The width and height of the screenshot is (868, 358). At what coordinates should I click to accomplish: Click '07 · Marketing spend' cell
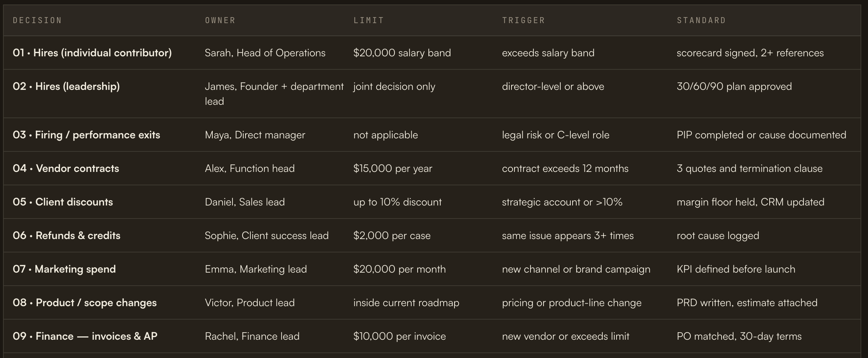click(x=64, y=269)
